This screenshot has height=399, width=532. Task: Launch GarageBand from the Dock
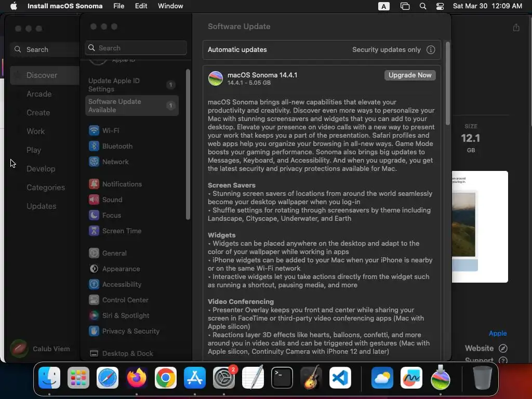coord(311,378)
